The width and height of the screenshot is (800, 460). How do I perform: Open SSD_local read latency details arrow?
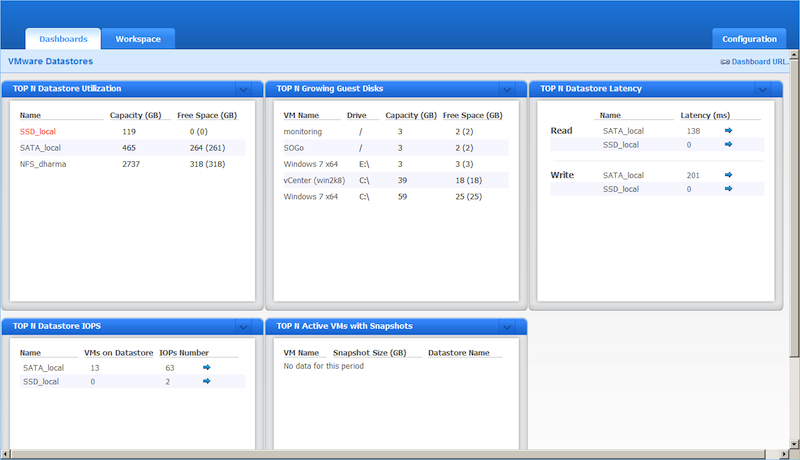click(729, 144)
